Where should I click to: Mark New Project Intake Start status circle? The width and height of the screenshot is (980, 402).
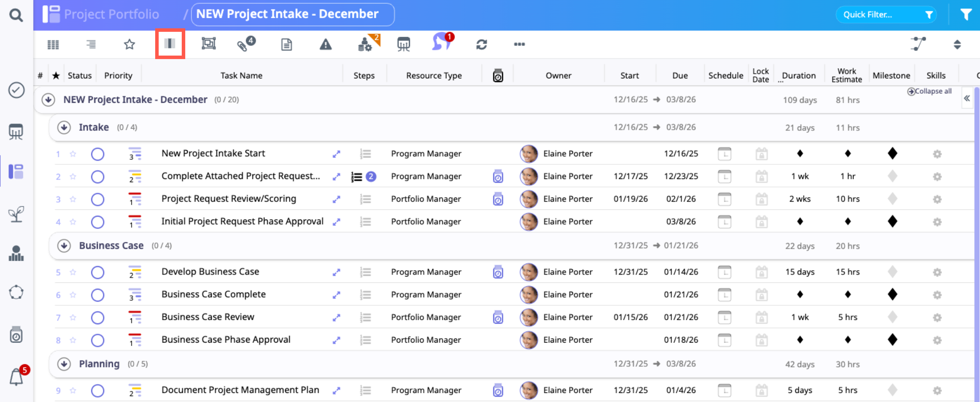point(98,154)
